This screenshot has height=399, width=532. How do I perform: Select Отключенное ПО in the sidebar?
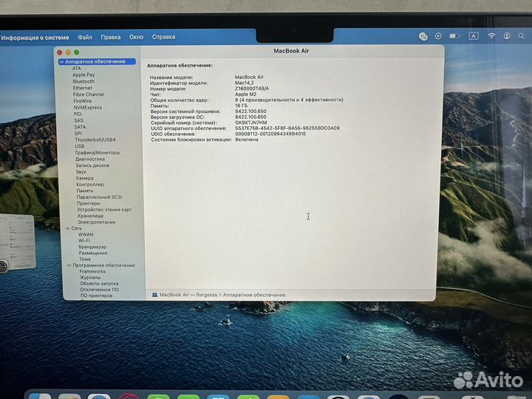tap(100, 290)
